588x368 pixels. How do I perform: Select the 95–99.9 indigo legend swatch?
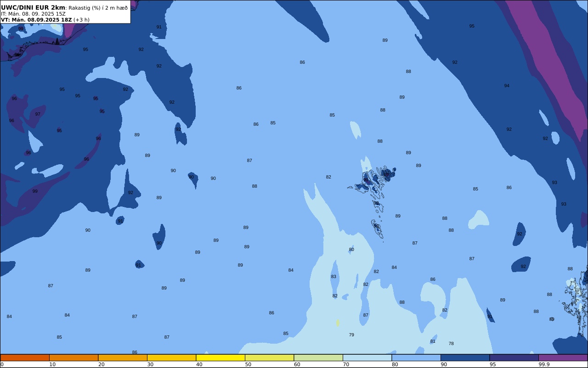[514, 357]
